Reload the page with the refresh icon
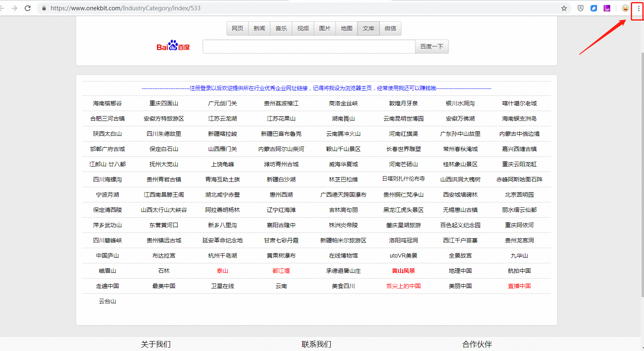 [x=28, y=8]
